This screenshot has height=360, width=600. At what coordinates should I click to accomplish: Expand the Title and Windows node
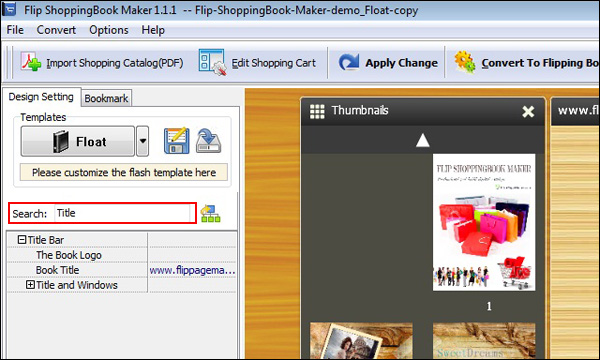pyautogui.click(x=30, y=285)
